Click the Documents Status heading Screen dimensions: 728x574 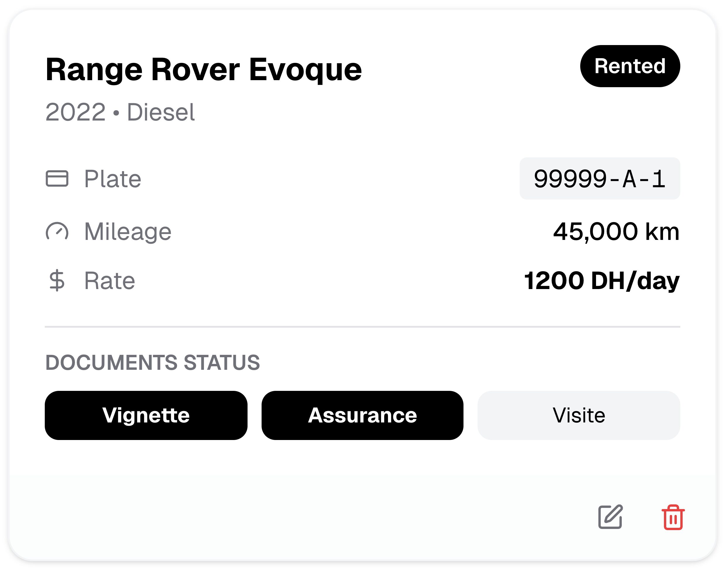coord(152,362)
